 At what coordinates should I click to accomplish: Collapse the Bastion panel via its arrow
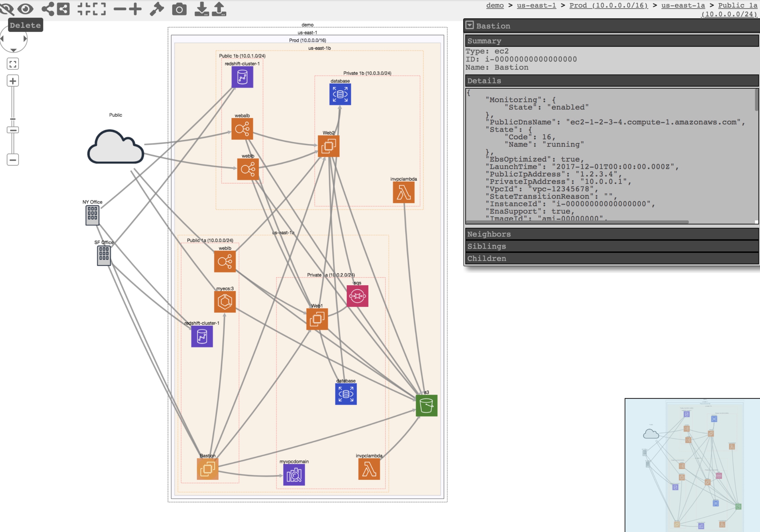pyautogui.click(x=470, y=25)
